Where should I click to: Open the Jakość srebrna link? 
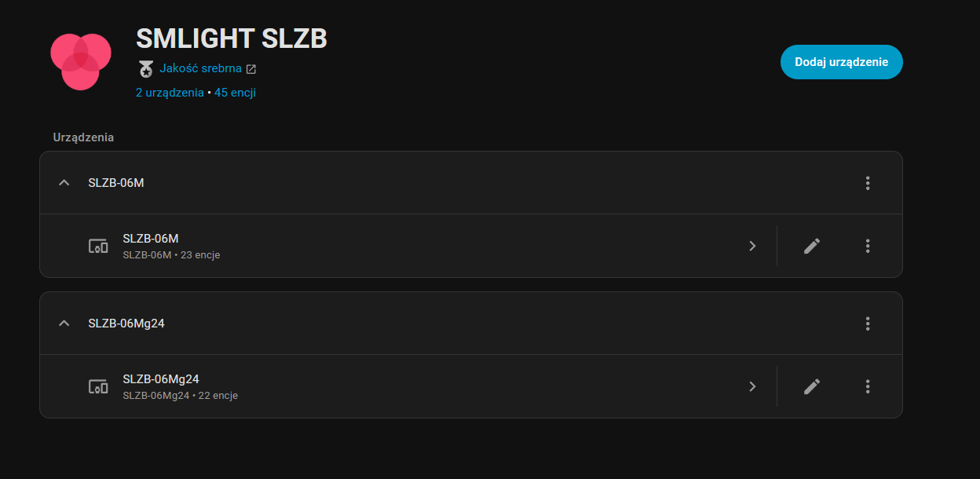click(200, 68)
